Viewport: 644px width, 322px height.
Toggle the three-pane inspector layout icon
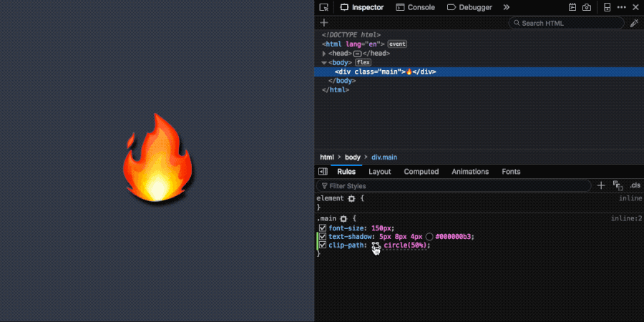coord(323,172)
